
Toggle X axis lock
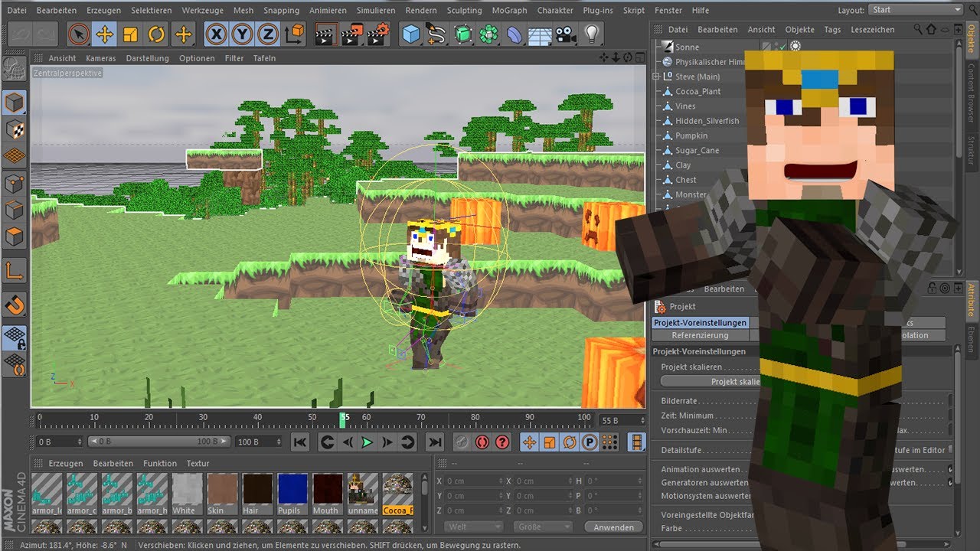(x=217, y=34)
